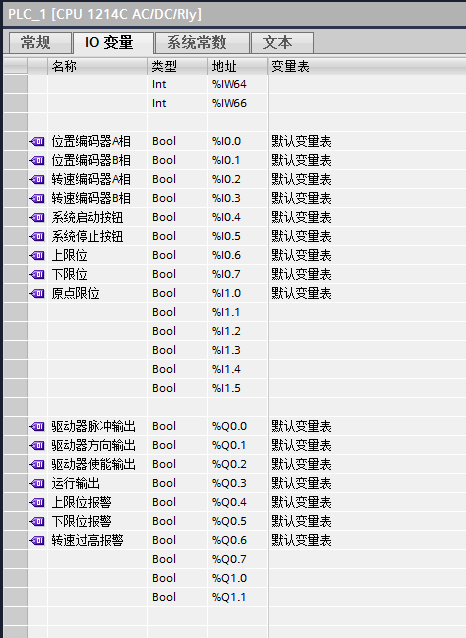Click tag icon for 运行输出

[37, 483]
